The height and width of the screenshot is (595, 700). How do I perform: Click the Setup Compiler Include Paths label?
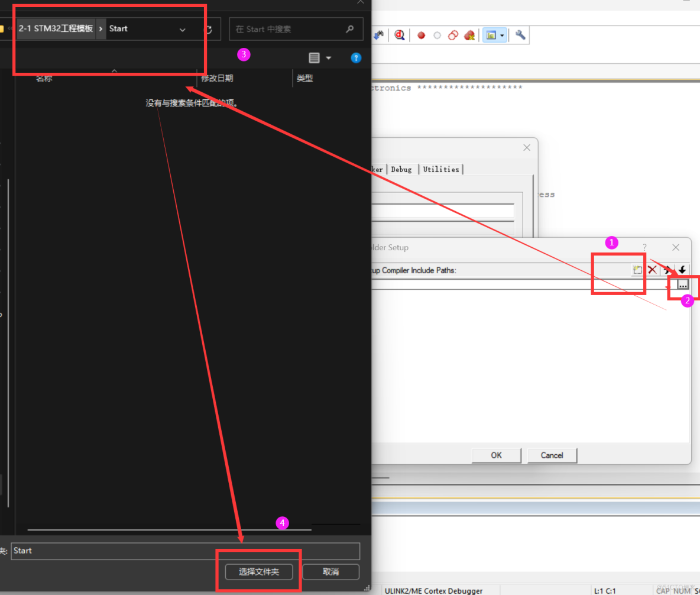(x=414, y=270)
